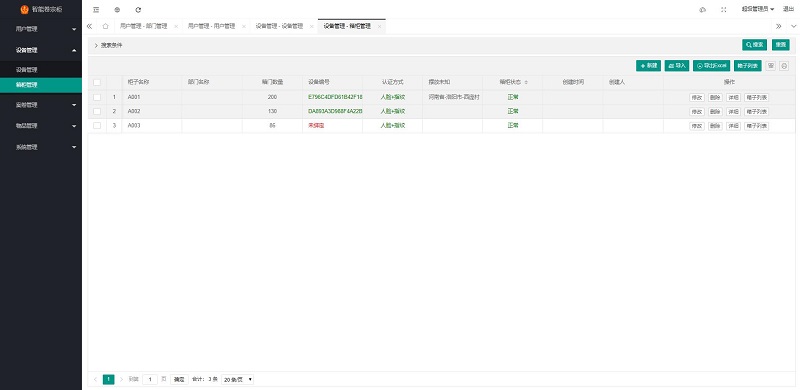Click the globe icon in the top bar
Screen dimensions: 800x390
(117, 10)
